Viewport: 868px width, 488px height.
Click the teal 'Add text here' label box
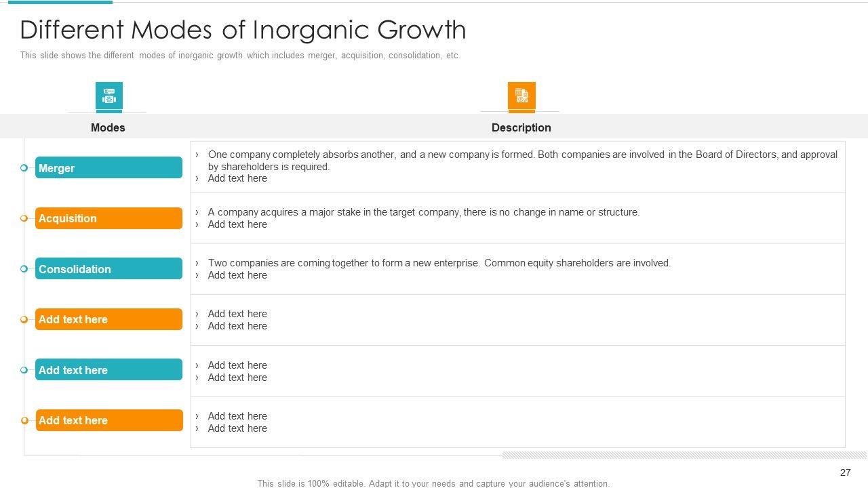108,370
